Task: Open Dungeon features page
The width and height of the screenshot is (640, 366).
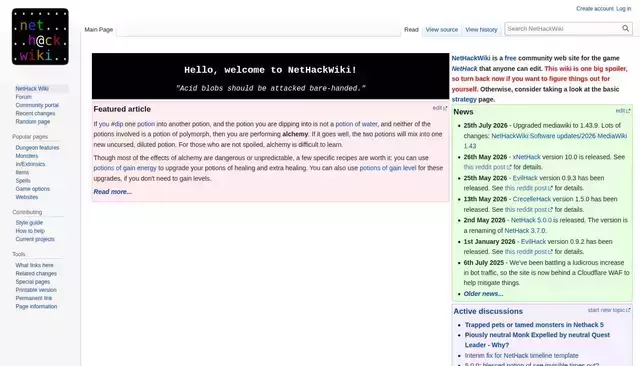Action: (37, 147)
